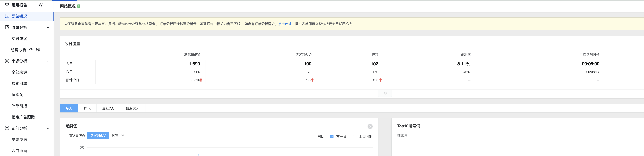Collapse the 流量分析 sidebar section
Viewport: 644px width, 156px height.
48,27
